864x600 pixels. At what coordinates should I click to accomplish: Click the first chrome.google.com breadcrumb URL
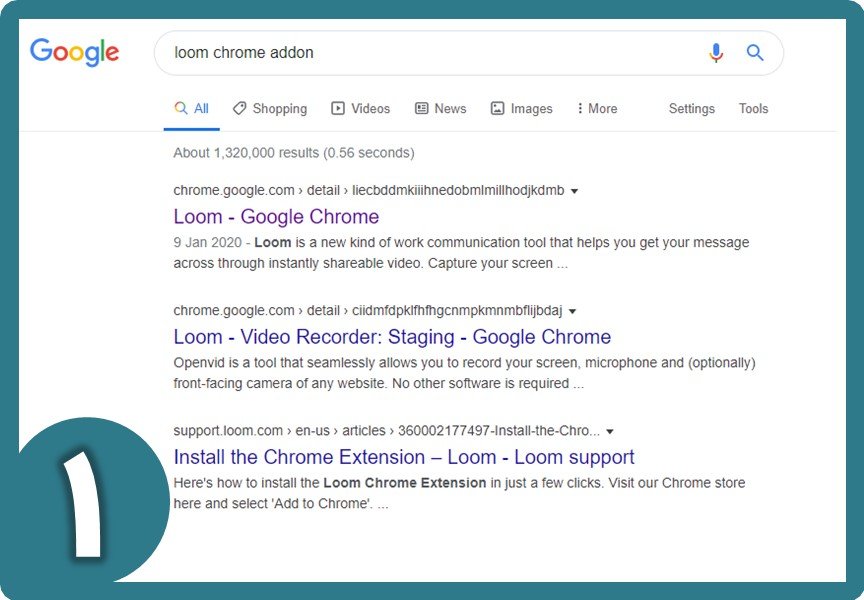(x=369, y=191)
